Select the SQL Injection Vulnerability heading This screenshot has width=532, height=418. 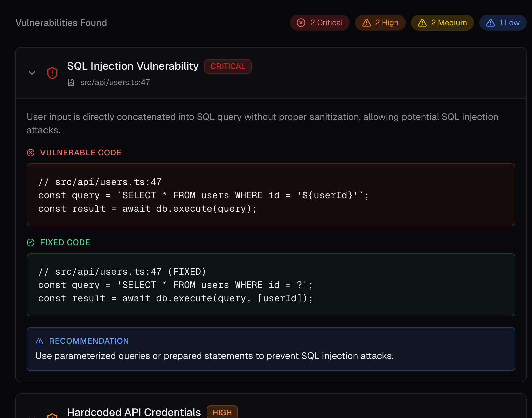click(x=133, y=66)
